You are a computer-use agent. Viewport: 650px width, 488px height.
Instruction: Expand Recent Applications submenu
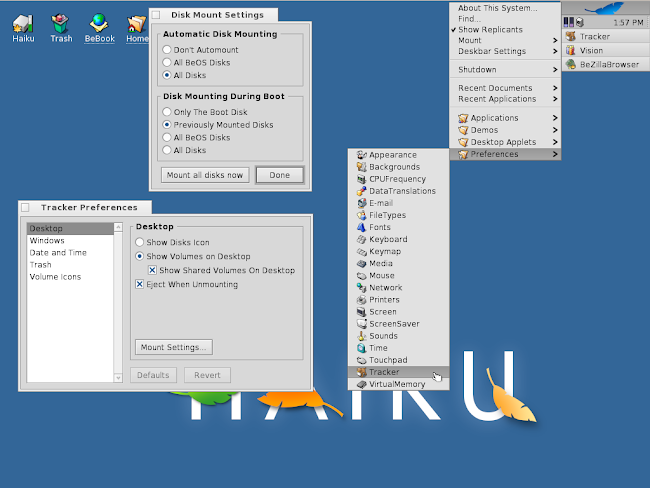505,99
